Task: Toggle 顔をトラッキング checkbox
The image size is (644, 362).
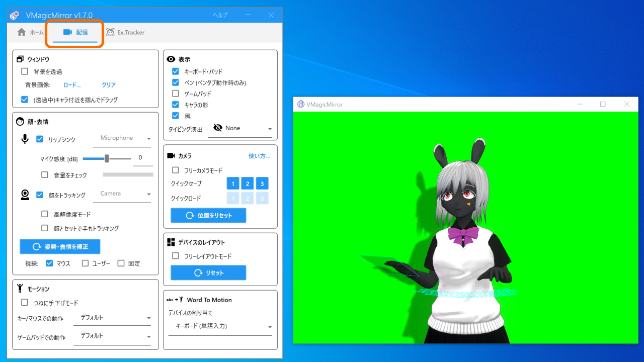Action: [x=40, y=195]
